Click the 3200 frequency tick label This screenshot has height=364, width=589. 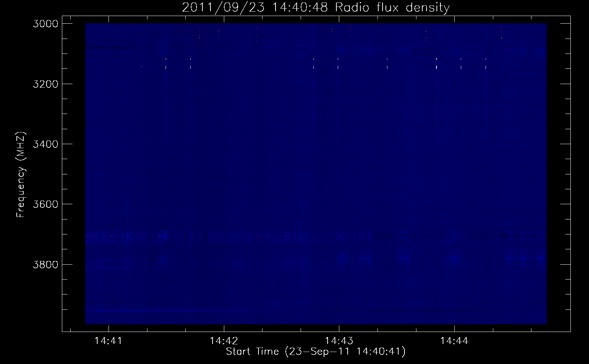[x=46, y=84]
